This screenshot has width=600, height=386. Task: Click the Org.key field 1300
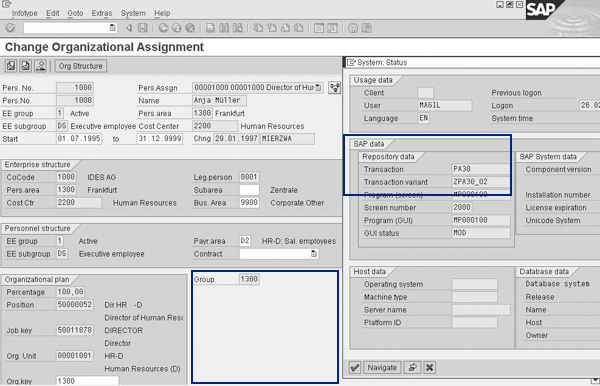[x=87, y=381]
